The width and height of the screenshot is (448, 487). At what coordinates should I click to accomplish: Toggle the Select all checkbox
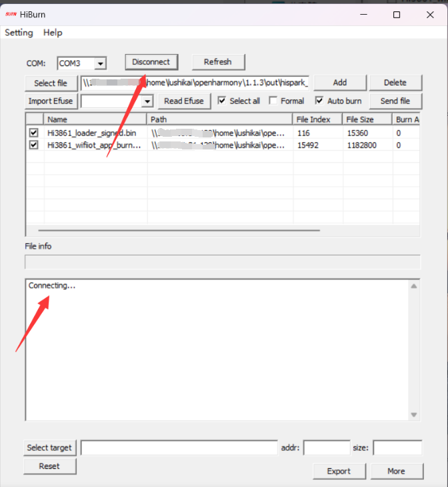click(222, 101)
